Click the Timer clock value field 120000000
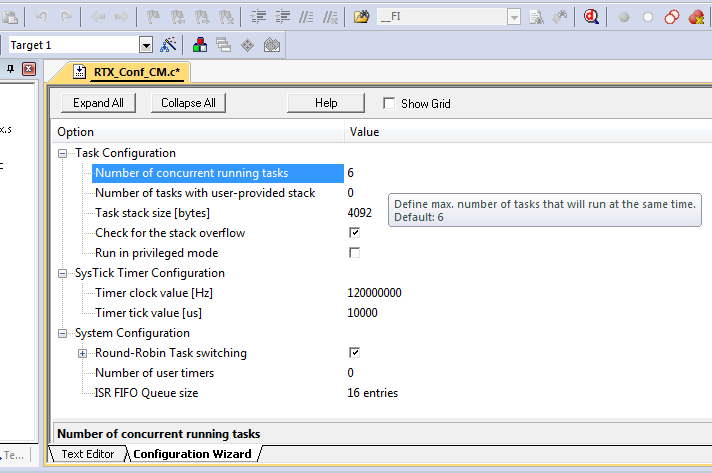Viewport: 712px width, 473px height. 374,293
